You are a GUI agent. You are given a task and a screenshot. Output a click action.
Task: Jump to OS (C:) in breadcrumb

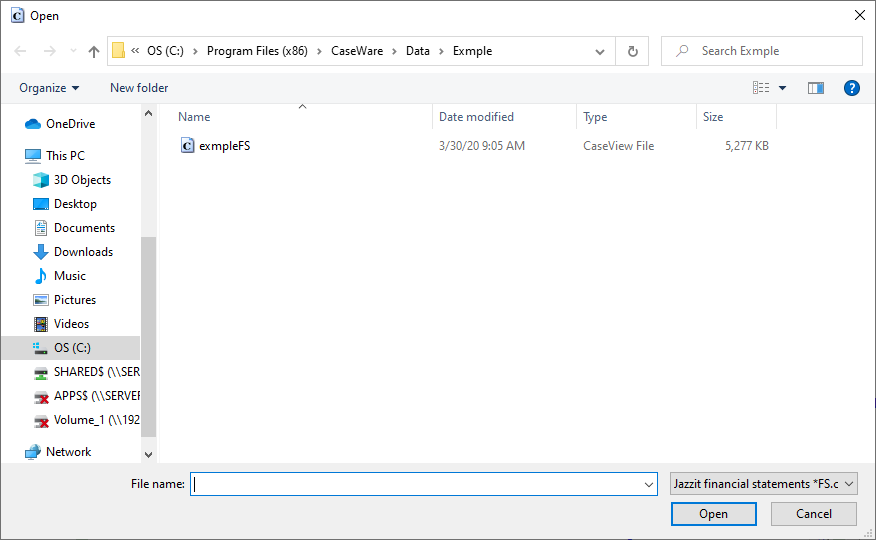[x=165, y=51]
